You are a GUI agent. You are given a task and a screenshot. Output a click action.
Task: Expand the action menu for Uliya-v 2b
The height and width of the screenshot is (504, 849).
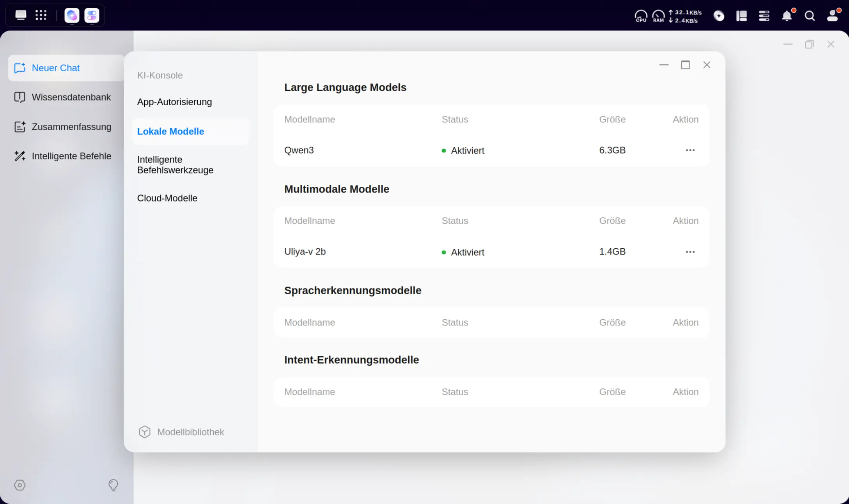[x=690, y=252]
